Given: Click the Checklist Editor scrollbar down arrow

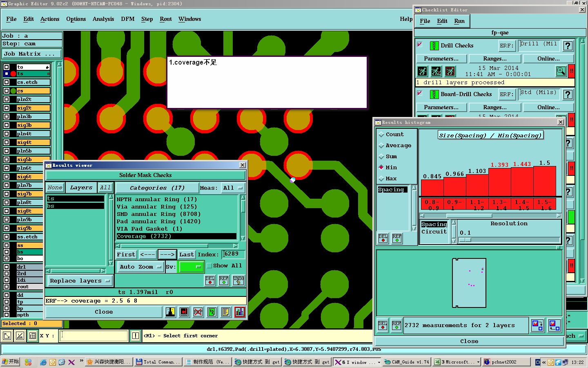Looking at the screenshot, I should (x=583, y=281).
